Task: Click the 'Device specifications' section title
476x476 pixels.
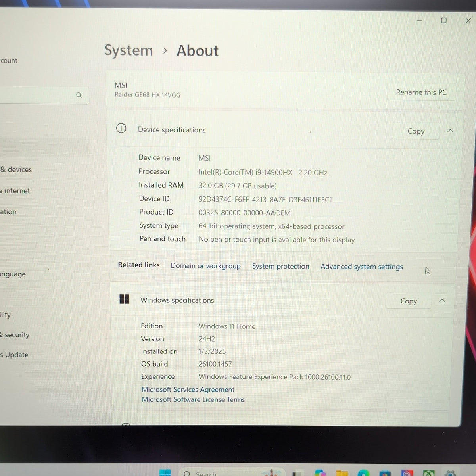Action: click(x=172, y=130)
